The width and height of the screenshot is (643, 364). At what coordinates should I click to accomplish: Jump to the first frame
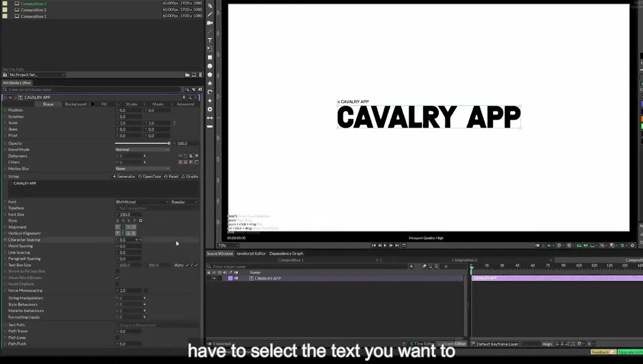[374, 245]
